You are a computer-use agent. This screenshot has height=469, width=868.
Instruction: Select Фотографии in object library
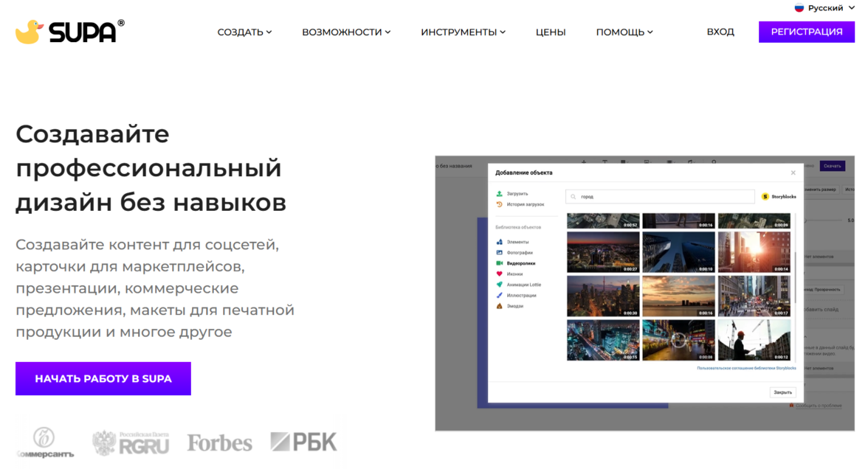(x=514, y=252)
